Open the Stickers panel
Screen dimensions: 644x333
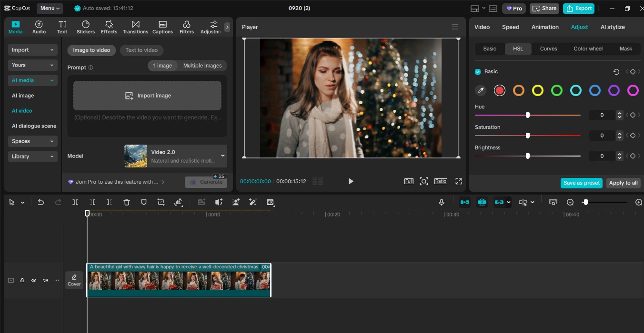(x=86, y=26)
